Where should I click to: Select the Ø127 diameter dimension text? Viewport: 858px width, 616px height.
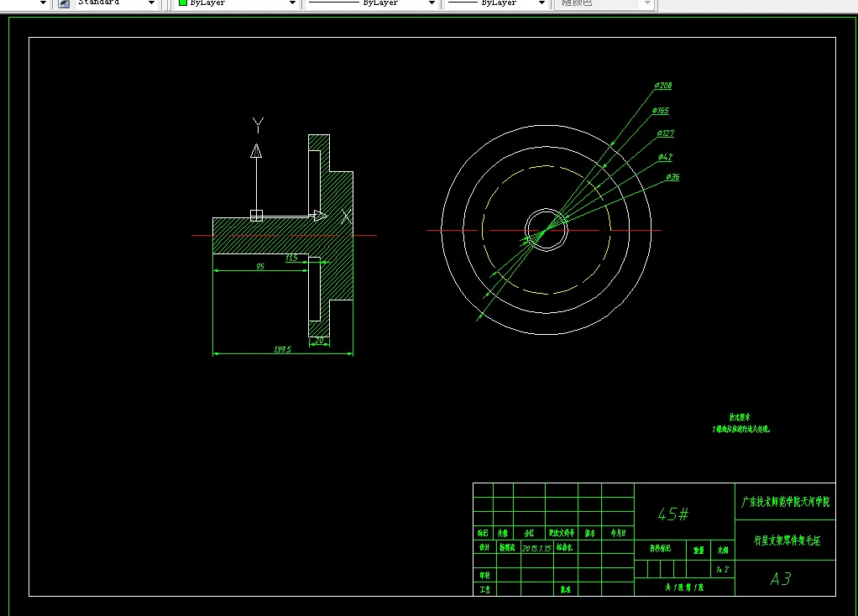click(x=666, y=133)
